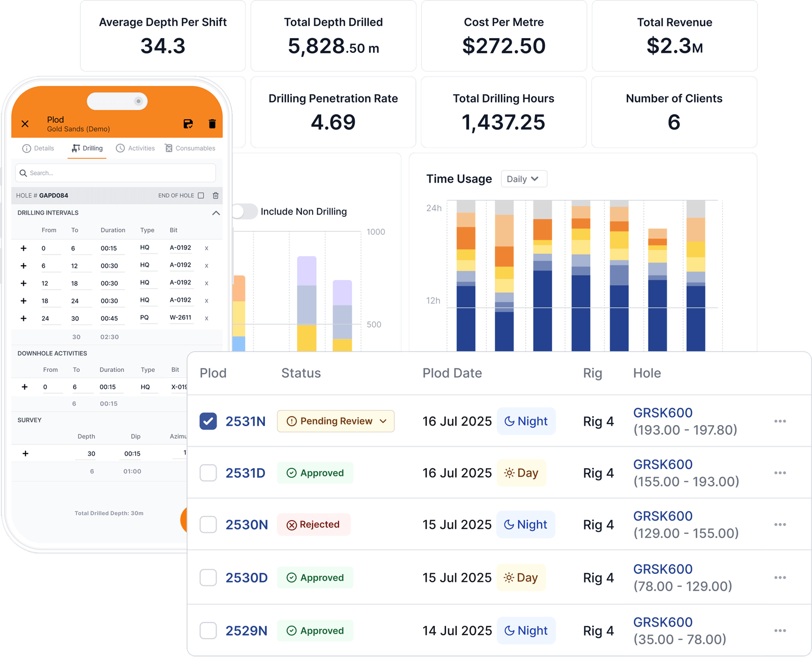Select the save Plod icon in orange header
Viewport: 812px width, 657px height.
tap(188, 124)
